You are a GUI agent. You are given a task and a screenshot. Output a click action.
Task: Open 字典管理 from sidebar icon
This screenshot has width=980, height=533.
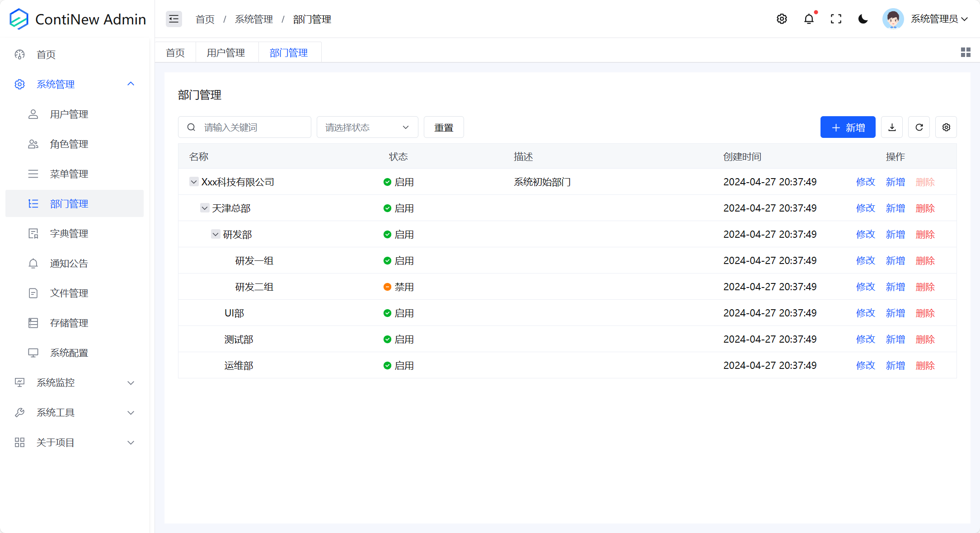click(33, 233)
